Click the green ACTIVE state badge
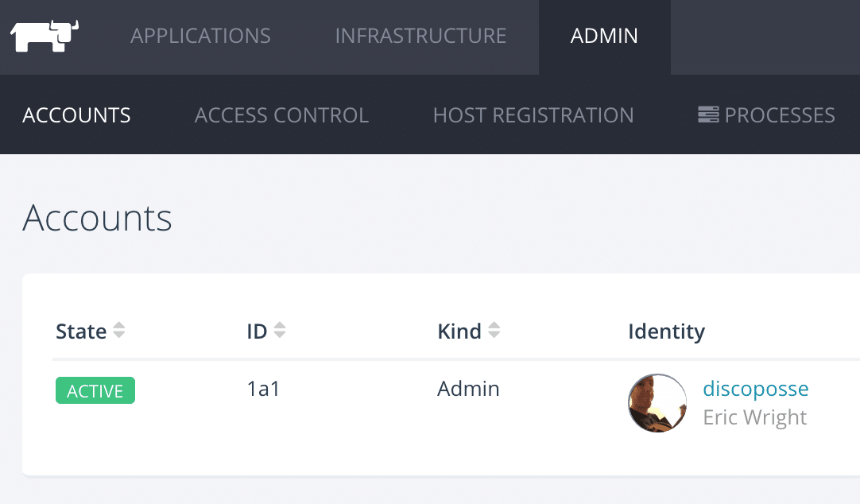860x504 pixels. [x=95, y=391]
